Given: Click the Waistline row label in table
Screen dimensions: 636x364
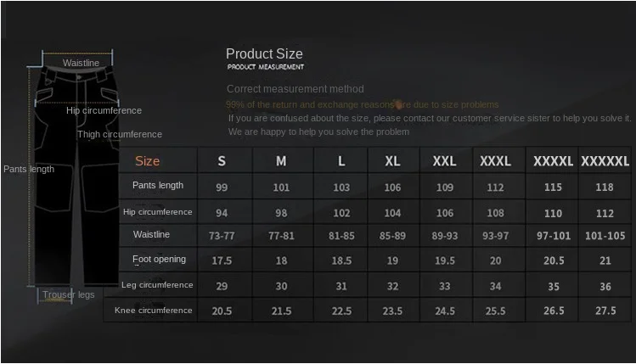Looking at the screenshot, I should 151,234.
